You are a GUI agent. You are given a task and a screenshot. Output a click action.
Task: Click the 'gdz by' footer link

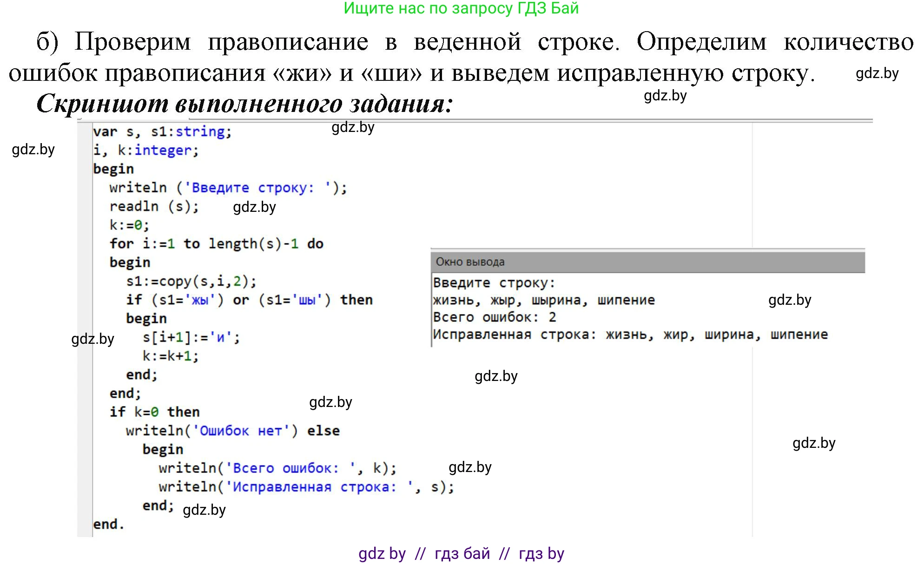(x=381, y=553)
